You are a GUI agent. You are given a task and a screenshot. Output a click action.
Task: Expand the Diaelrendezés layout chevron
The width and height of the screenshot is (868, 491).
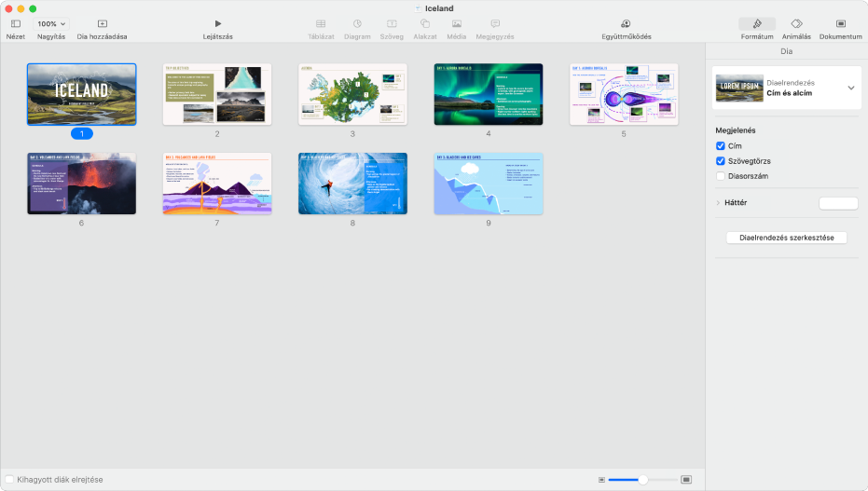pos(851,88)
